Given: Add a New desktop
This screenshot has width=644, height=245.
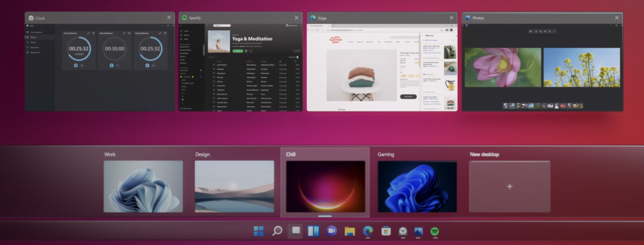Looking at the screenshot, I should click(509, 186).
